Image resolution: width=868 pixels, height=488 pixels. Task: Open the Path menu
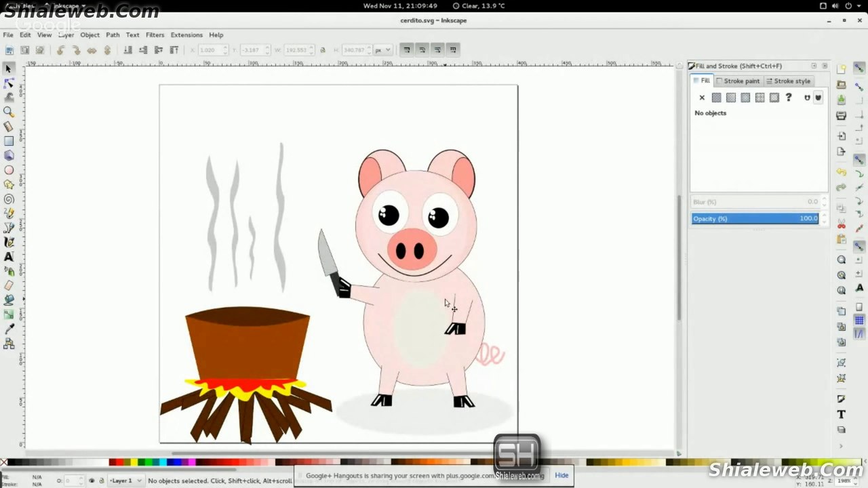(x=113, y=35)
